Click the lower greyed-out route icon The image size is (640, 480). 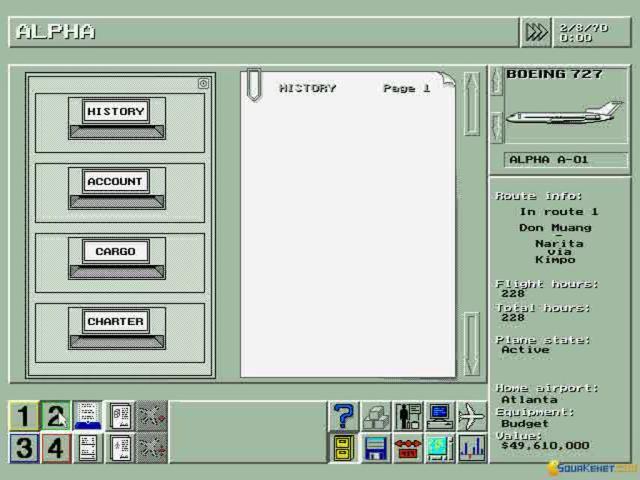coord(152,448)
